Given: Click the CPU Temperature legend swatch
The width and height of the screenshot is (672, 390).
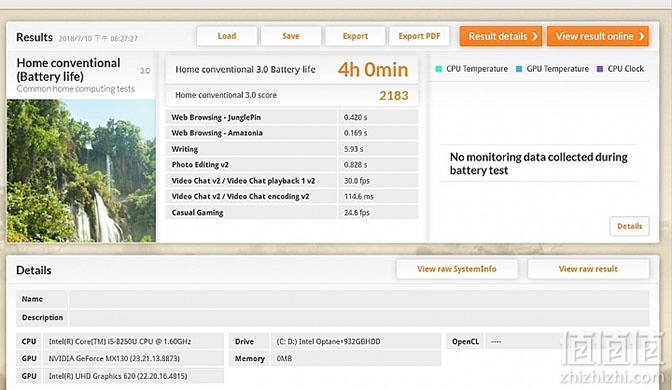Looking at the screenshot, I should tap(438, 69).
